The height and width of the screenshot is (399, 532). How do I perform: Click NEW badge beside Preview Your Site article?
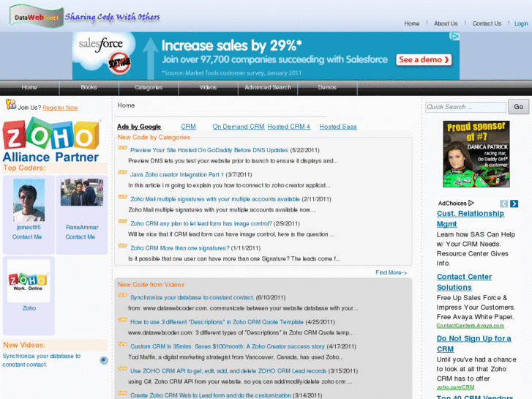pyautogui.click(x=122, y=148)
